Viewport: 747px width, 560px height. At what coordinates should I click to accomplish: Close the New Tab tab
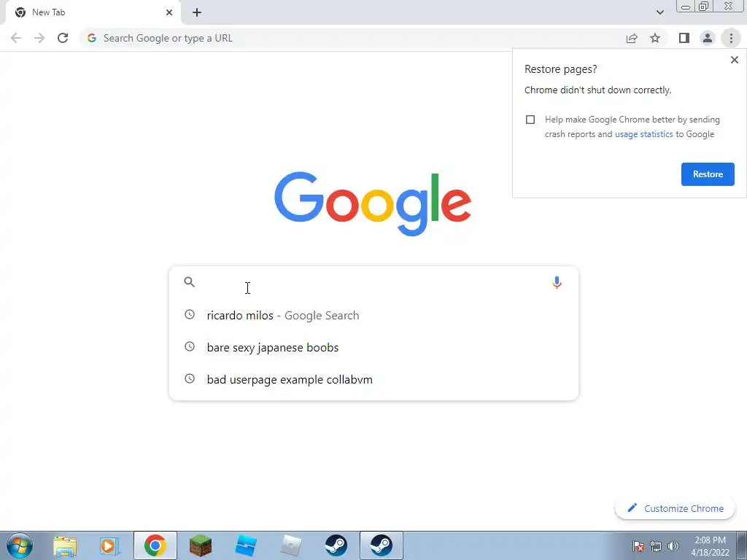click(169, 12)
